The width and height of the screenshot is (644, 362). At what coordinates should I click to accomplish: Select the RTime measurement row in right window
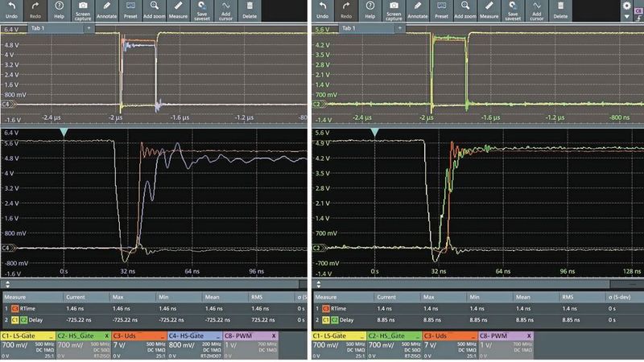click(478, 308)
